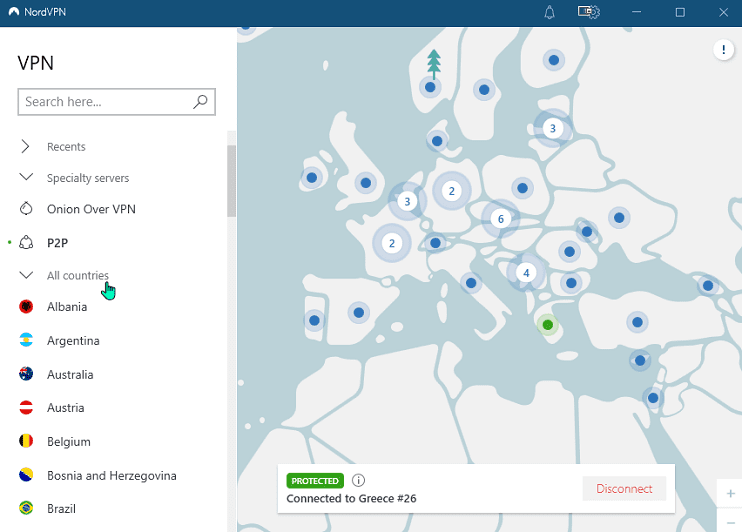Viewport: 742px width, 532px height.
Task: Open the notifications bell icon
Action: point(549,12)
